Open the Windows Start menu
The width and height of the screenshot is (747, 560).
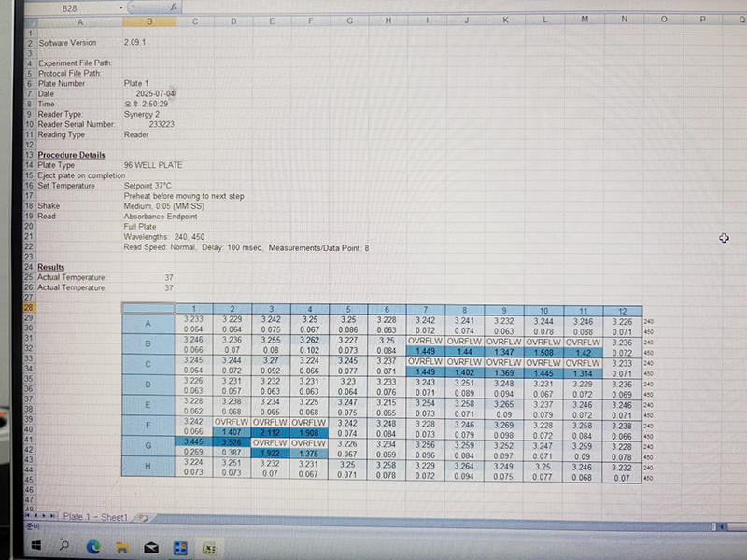pyautogui.click(x=35, y=546)
